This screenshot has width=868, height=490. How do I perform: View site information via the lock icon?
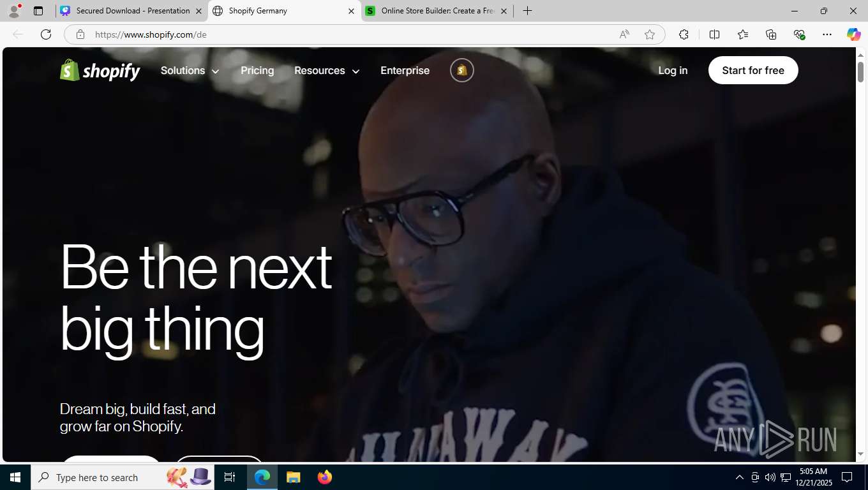(80, 34)
